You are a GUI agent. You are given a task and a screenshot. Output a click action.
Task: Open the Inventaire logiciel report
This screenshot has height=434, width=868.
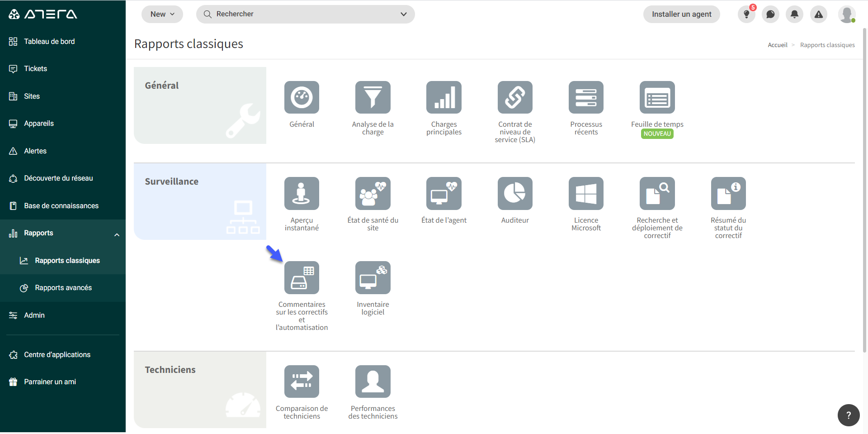pyautogui.click(x=373, y=277)
